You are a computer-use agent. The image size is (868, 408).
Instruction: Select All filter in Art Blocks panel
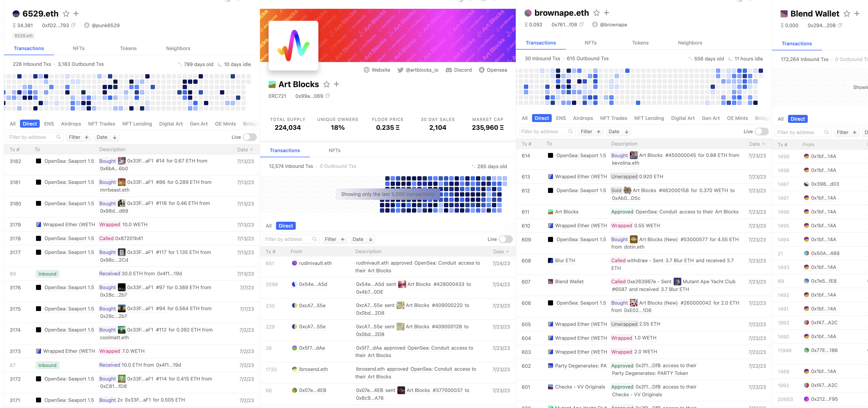pos(269,225)
